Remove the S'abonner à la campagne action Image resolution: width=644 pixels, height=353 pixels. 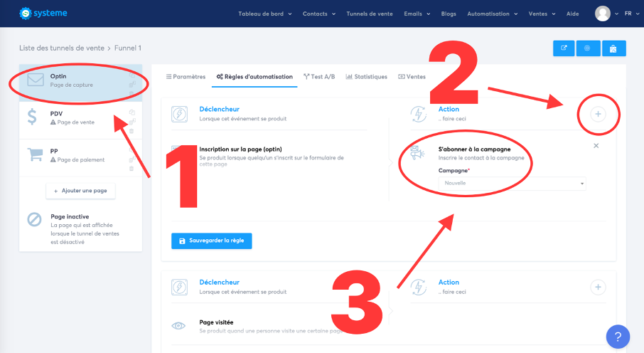click(596, 146)
